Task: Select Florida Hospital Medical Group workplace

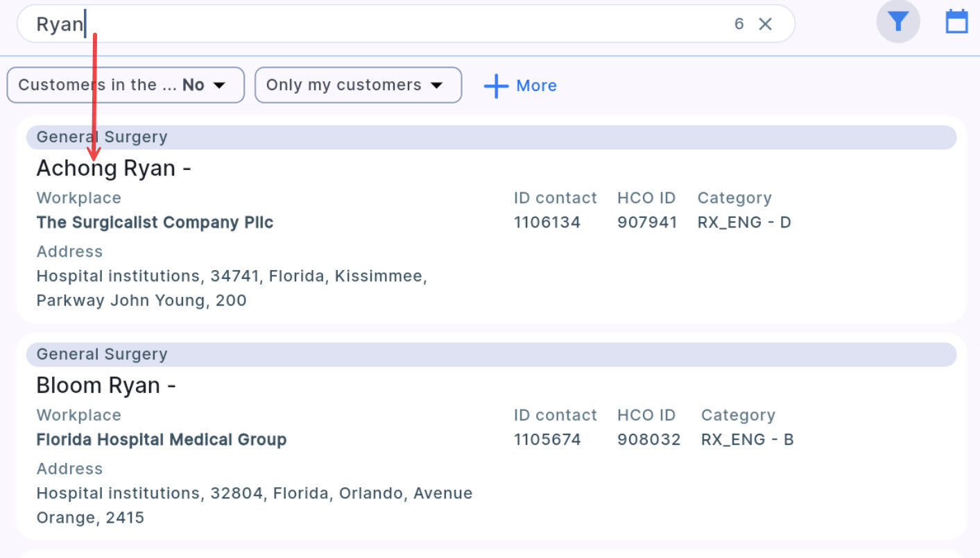Action: (162, 440)
